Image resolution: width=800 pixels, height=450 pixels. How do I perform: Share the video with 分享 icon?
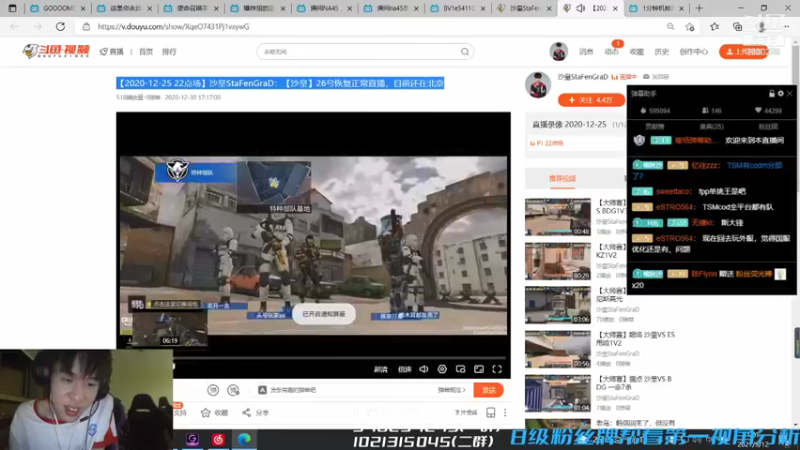[x=255, y=412]
